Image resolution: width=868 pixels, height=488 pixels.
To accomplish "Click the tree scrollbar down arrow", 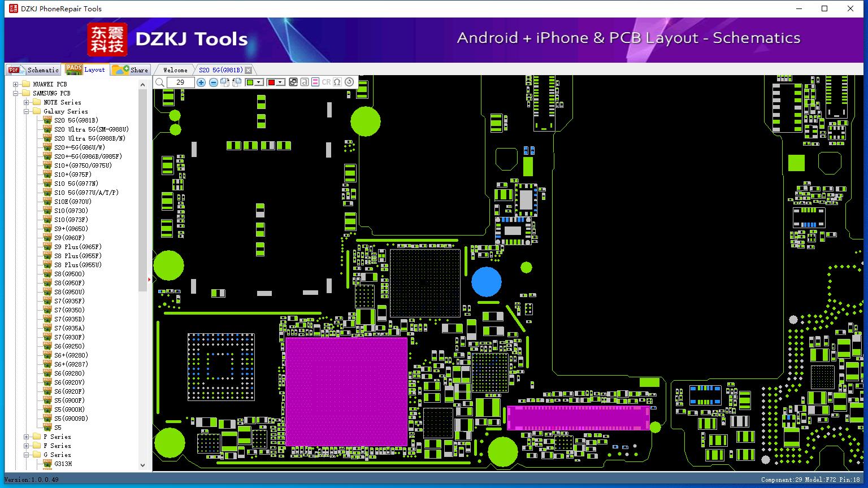I will click(142, 465).
